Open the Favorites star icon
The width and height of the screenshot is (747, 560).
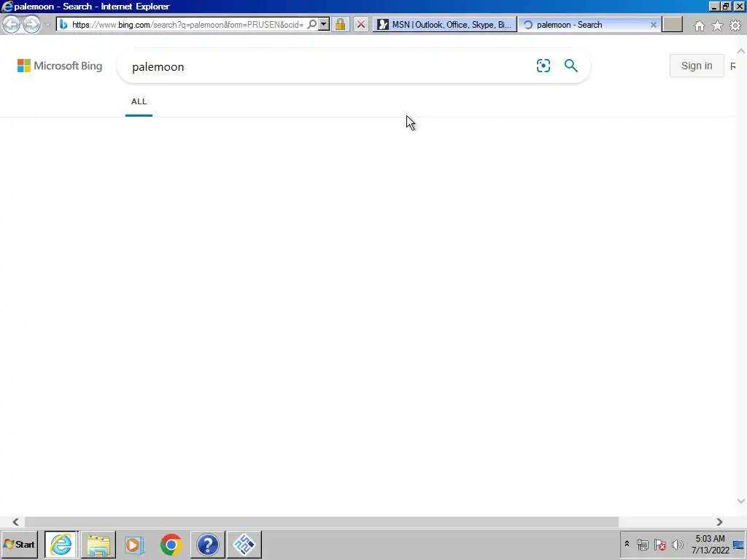[x=718, y=26]
